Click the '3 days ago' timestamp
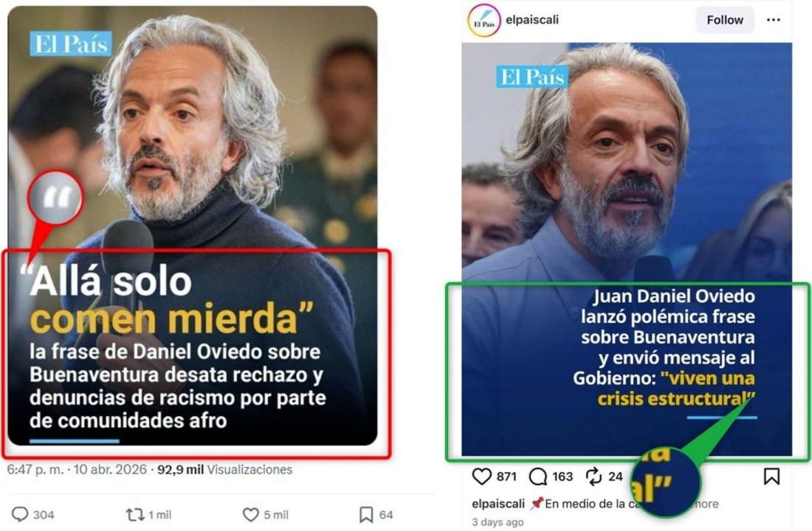Image resolution: width=812 pixels, height=531 pixels. point(498,522)
